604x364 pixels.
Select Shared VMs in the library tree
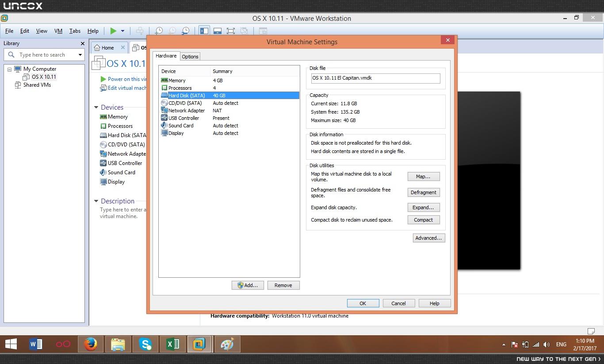[37, 85]
